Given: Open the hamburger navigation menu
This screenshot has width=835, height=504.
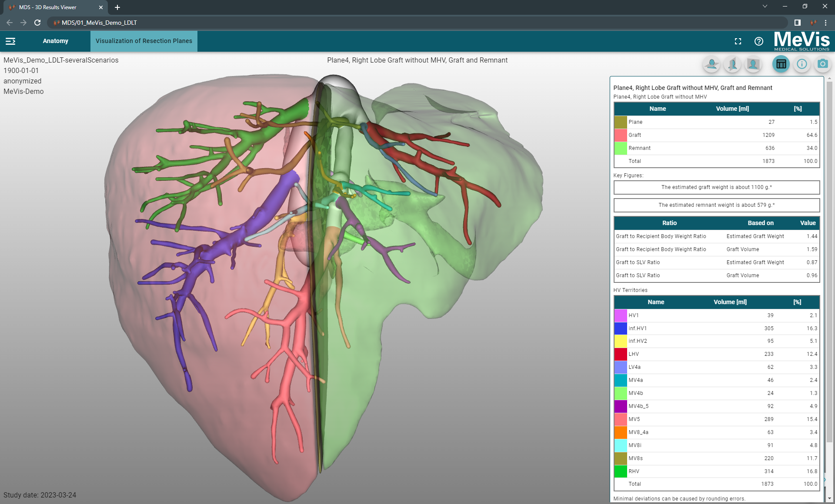Looking at the screenshot, I should (10, 41).
